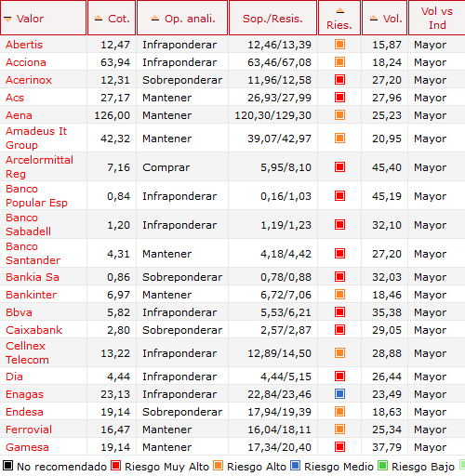
Task: Open the Ferrovial stock link
Action: point(29,430)
